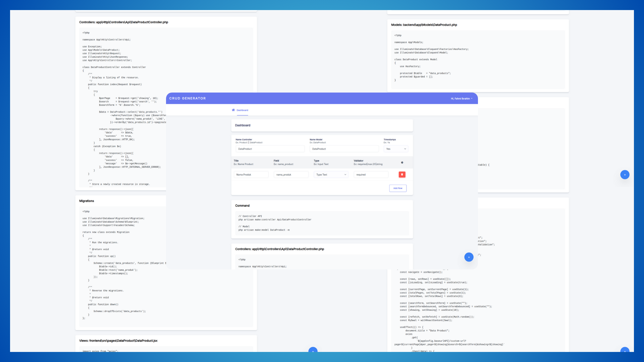
Task: Click the plus button at the bottom right corner
Action: tap(625, 350)
